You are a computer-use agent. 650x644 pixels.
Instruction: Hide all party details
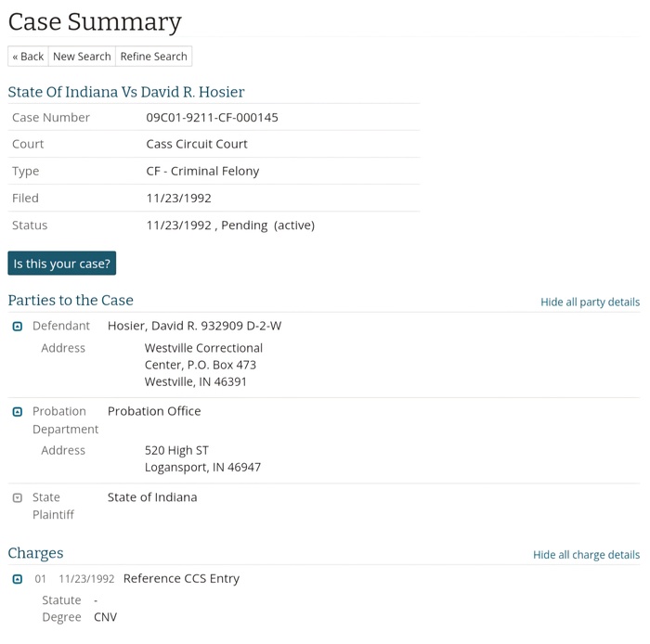[x=590, y=302]
